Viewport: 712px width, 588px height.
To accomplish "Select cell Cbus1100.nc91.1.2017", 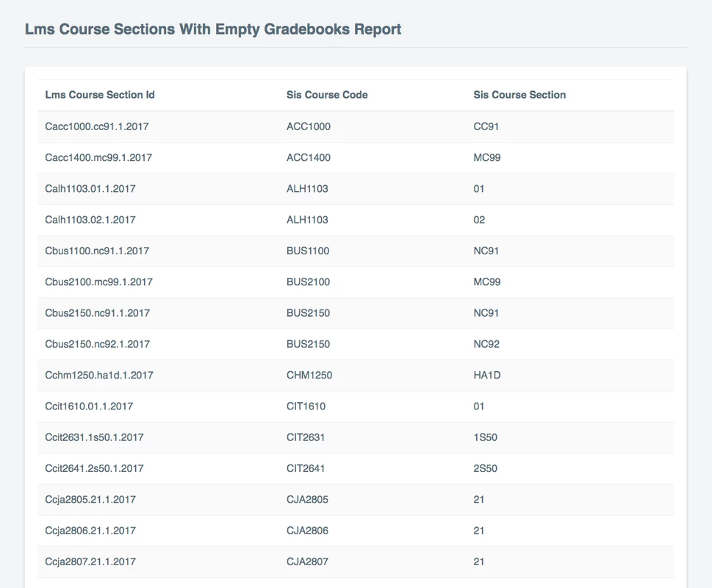I will [x=97, y=251].
